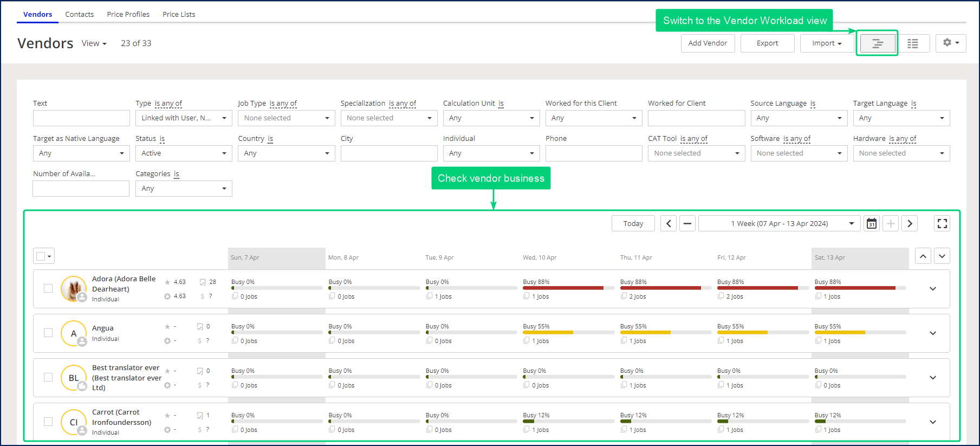Toggle fullscreen workload view
The height and width of the screenshot is (446, 980).
(943, 223)
